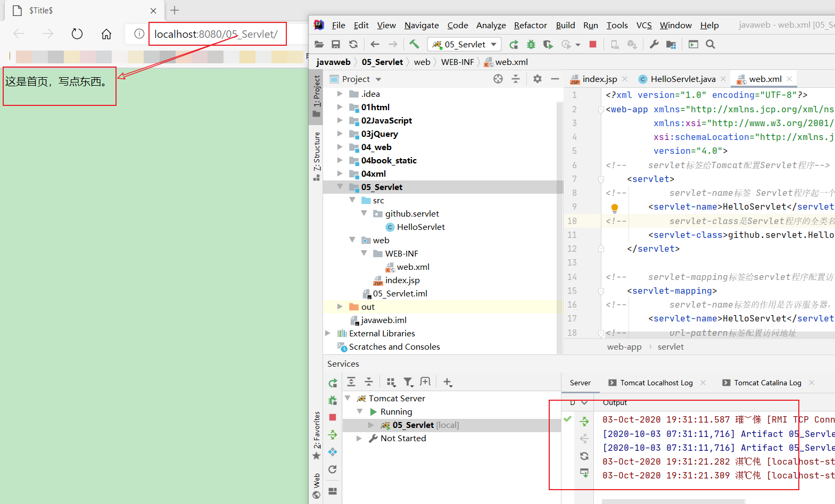
Task: Open the VCS menu
Action: 644,25
